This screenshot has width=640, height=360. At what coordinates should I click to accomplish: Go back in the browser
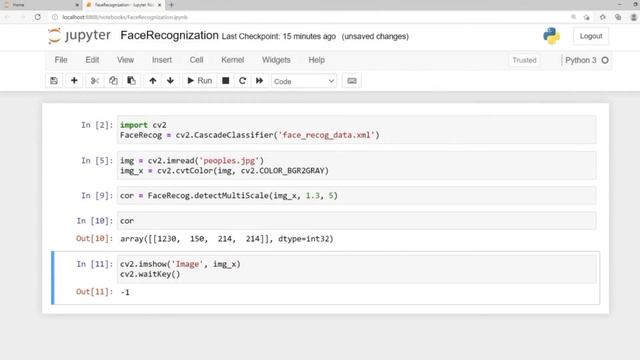coord(7,17)
